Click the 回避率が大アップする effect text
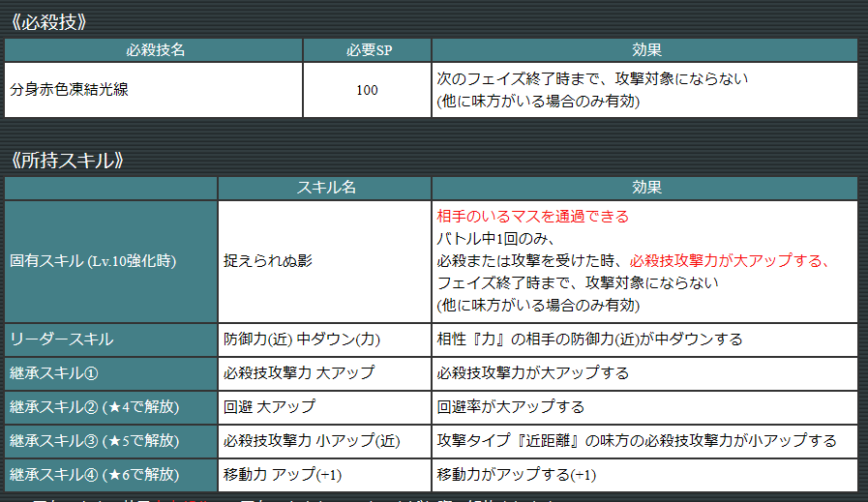 click(510, 407)
